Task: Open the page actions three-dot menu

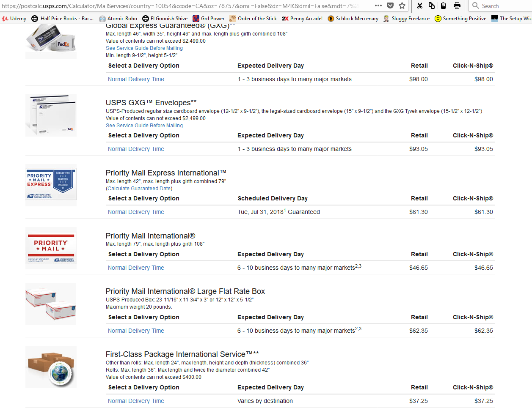Action: coord(378,5)
